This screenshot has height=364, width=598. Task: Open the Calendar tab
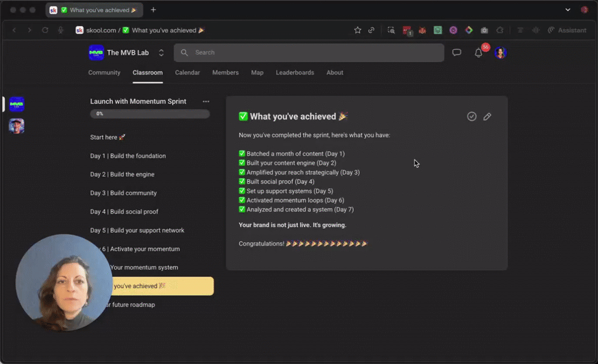pyautogui.click(x=187, y=72)
